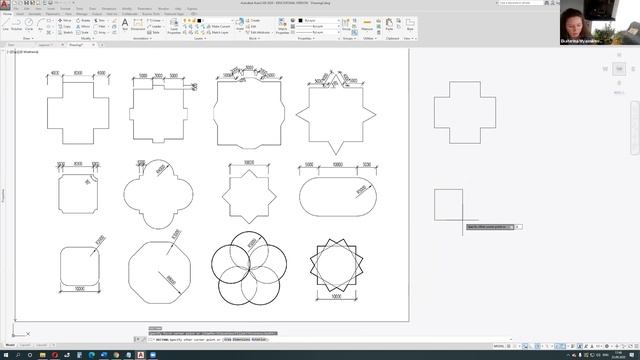Open Layer Properties manager
The width and height of the screenshot is (640, 360).
point(174,26)
